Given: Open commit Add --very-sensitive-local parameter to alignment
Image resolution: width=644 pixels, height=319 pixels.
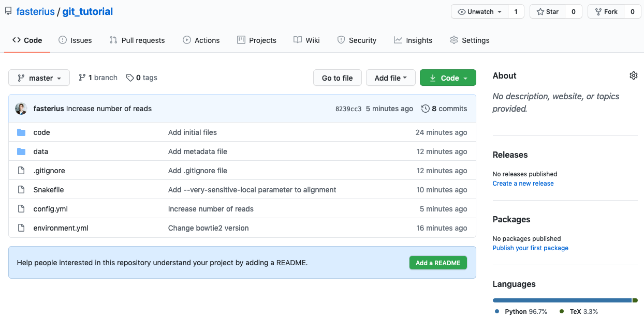Looking at the screenshot, I should coord(252,190).
